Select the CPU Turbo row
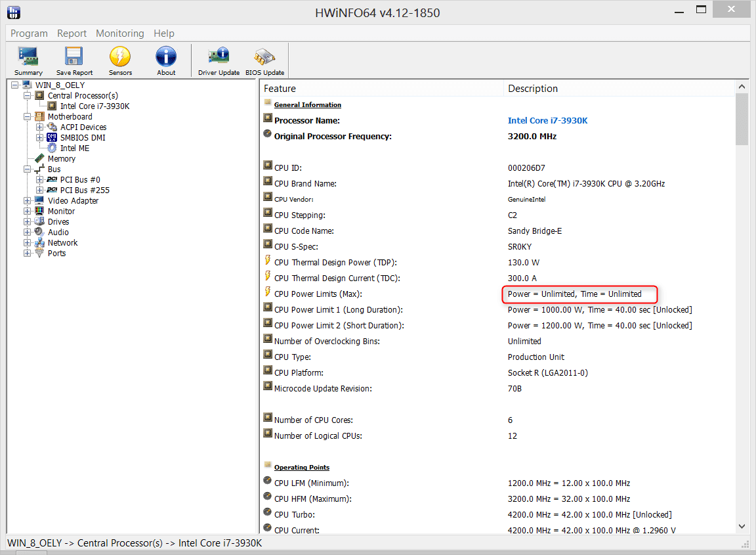756x555 pixels. pos(497,514)
